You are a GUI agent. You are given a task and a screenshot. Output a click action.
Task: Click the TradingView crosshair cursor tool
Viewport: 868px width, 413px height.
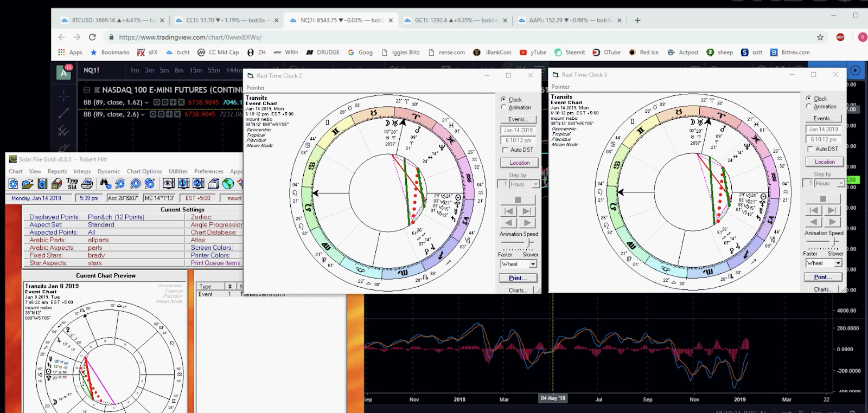pyautogui.click(x=63, y=96)
